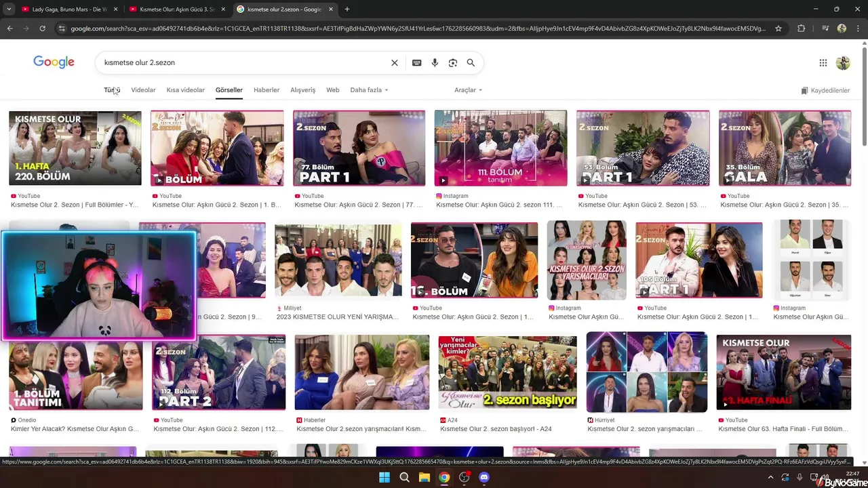
Task: Open '2023 KISMETSE OLUR YENİ YARIŞMA' Milliyet link
Action: pyautogui.click(x=338, y=317)
